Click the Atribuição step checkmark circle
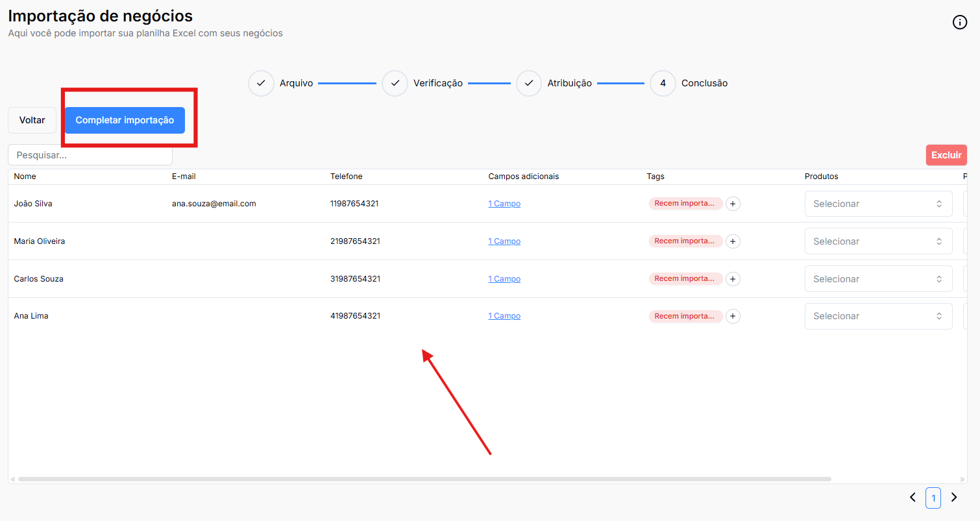Screen dimensions: 980x521 pos(529,84)
